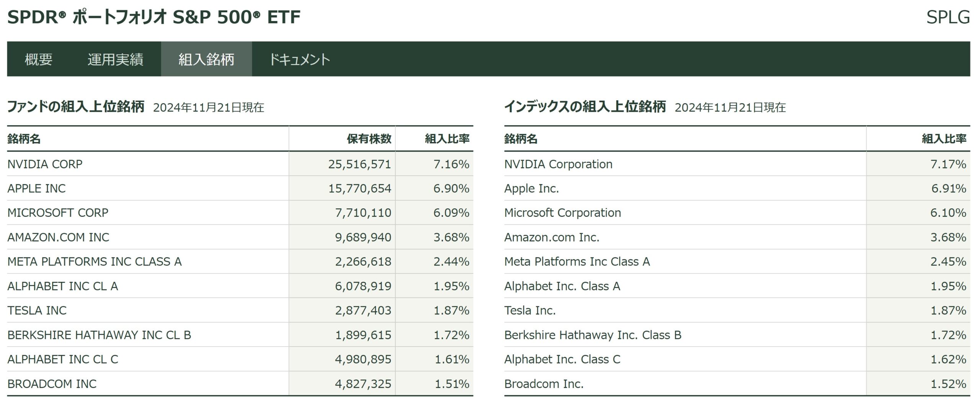Click Alphabet Inc. Class C index entry
Screen dimensions: 980x409
tap(562, 359)
